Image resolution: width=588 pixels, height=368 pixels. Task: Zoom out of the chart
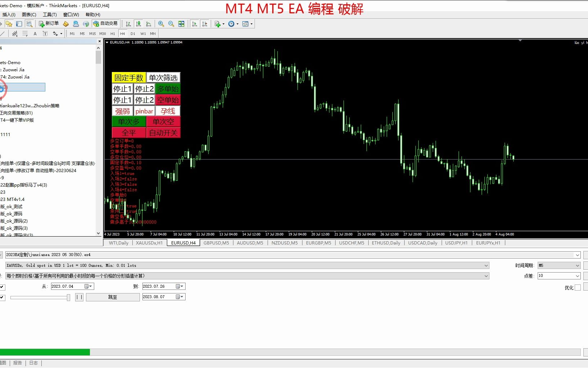coord(171,24)
